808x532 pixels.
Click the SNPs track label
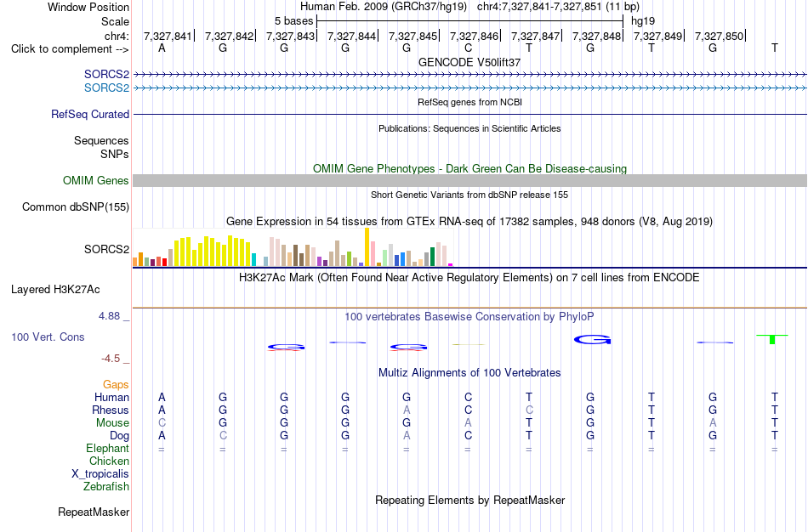point(115,154)
